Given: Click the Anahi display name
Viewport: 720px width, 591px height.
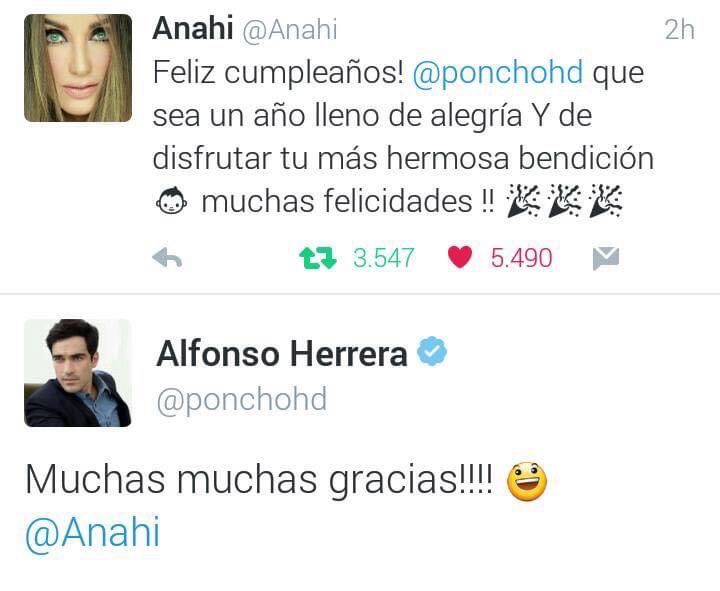Looking at the screenshot, I should coord(193,28).
